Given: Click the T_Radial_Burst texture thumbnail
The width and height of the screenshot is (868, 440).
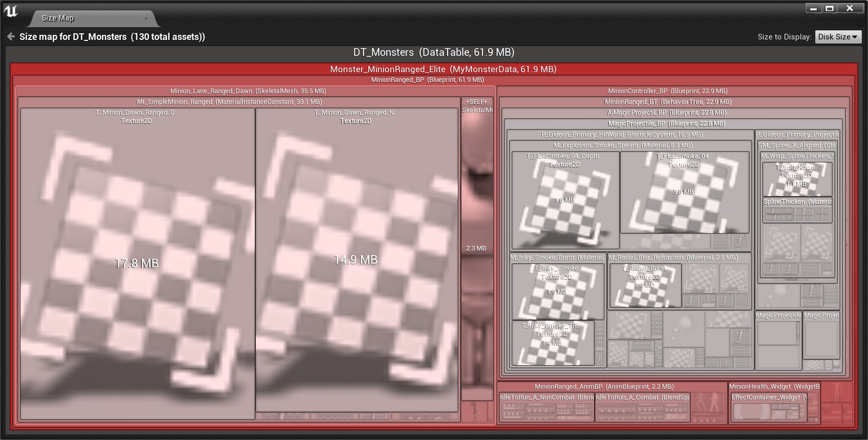Looking at the screenshot, I should tap(645, 285).
